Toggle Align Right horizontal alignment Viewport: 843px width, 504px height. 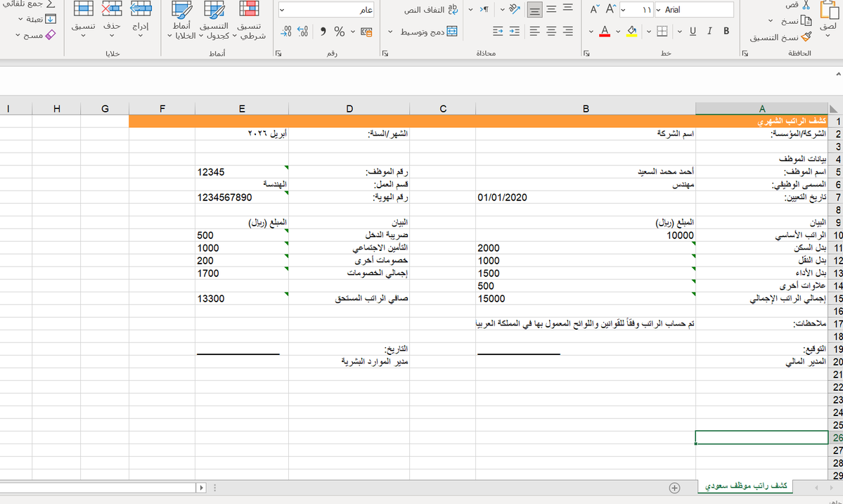[567, 31]
